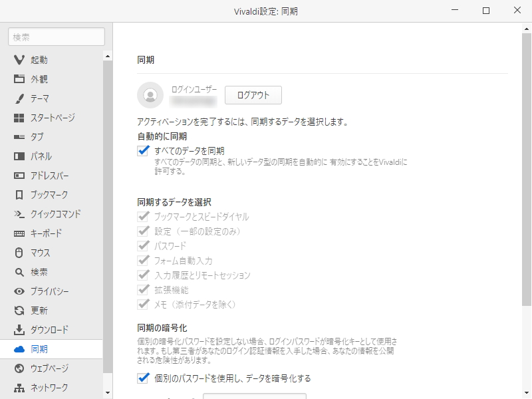This screenshot has width=532, height=399.
Task: Click inside the 検索 search field
Action: [55, 37]
